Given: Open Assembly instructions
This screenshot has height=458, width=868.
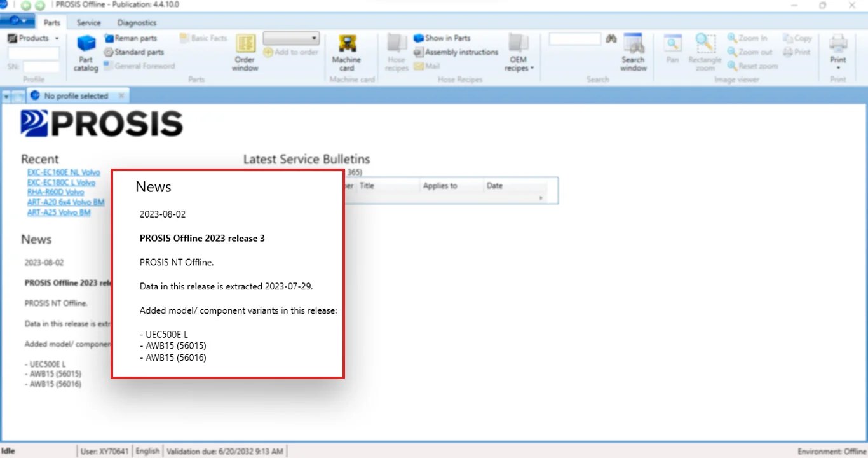Looking at the screenshot, I should 456,52.
